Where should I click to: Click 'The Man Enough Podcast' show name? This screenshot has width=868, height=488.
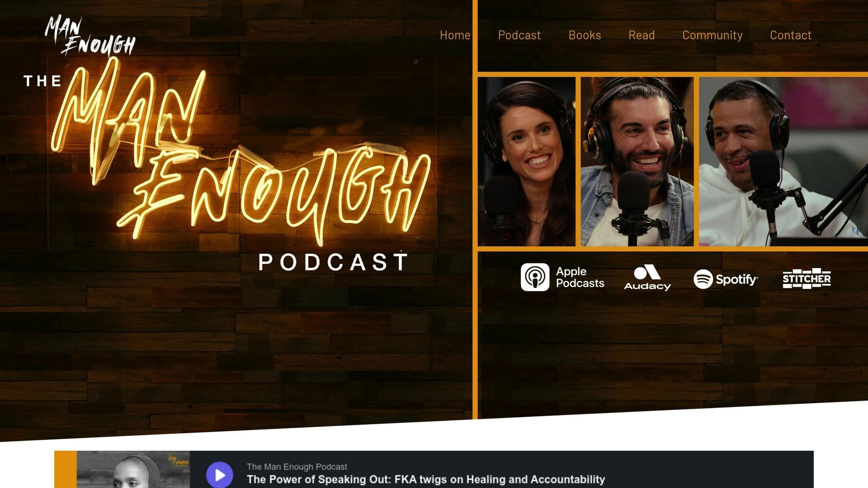(297, 466)
